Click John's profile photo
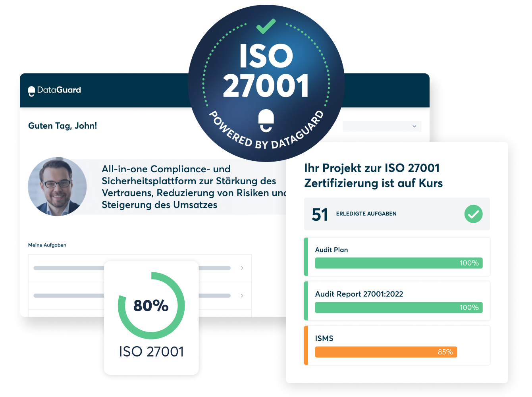 click(x=57, y=187)
